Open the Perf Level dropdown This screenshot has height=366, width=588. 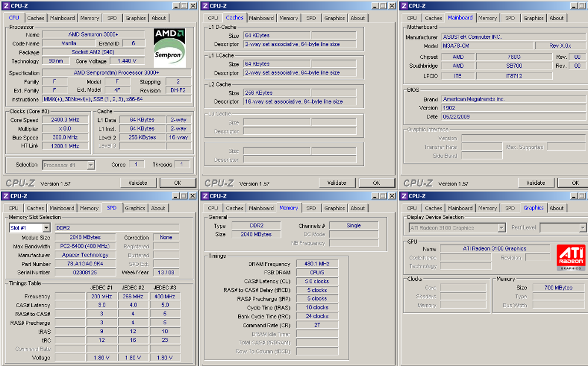coord(582,228)
